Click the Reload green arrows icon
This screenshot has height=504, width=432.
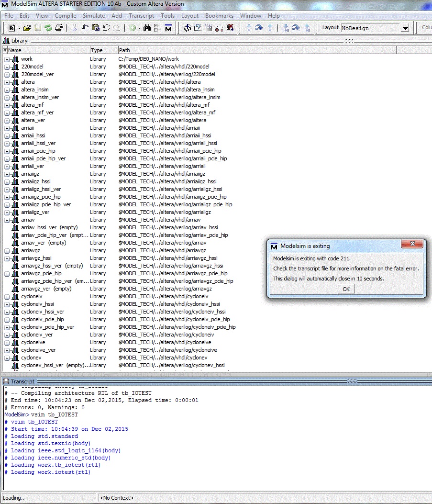(48, 28)
